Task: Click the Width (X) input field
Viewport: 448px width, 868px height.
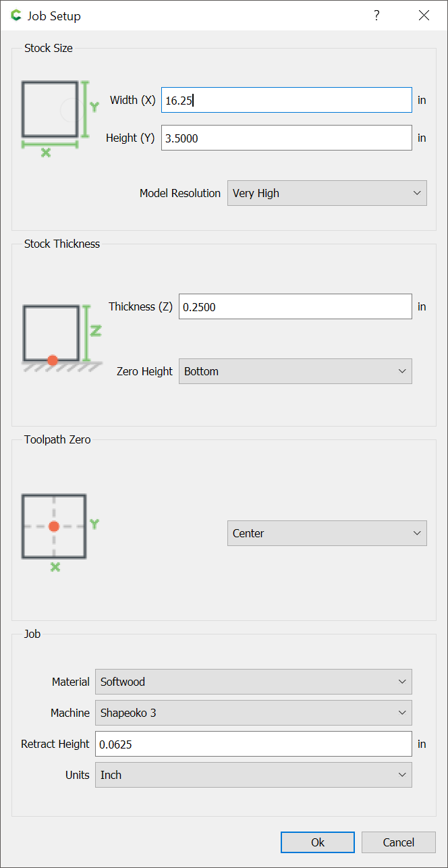Action: [287, 100]
